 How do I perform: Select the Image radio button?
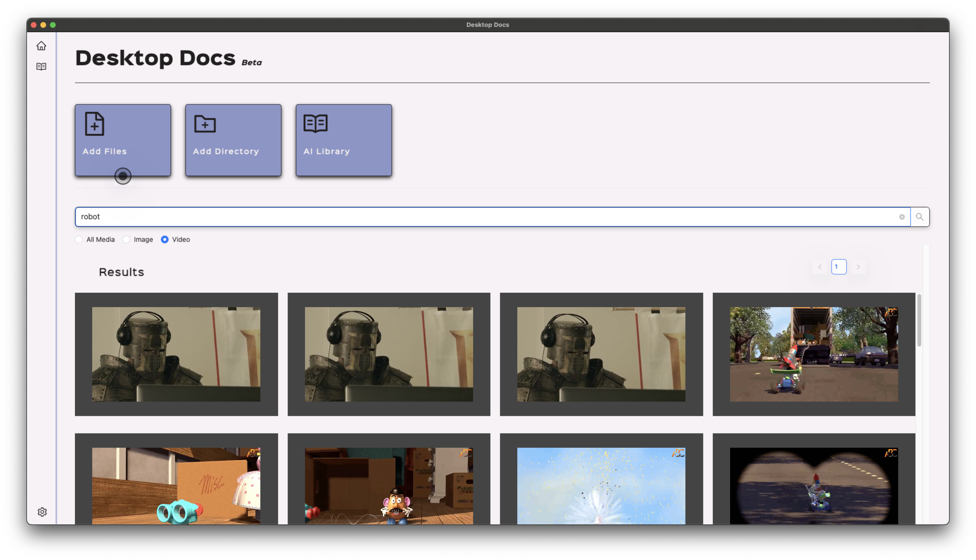(x=126, y=239)
